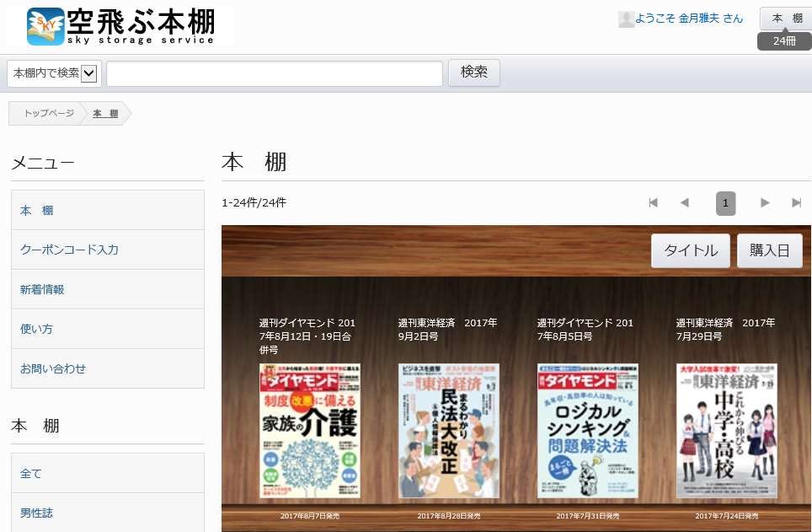
Task: Open クーポンコード入力 in the menu
Action: click(x=108, y=250)
